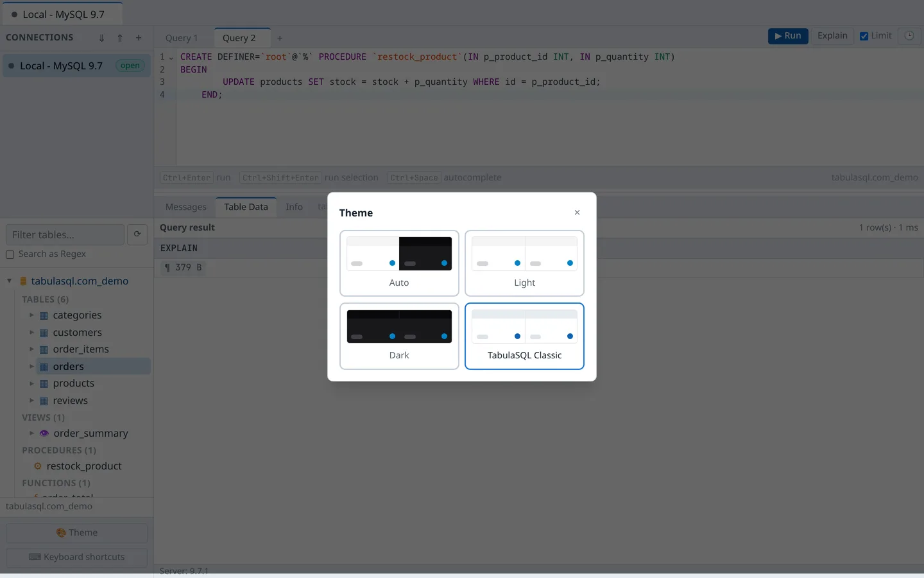This screenshot has height=578, width=924.
Task: Select the order_summary view name
Action: [x=90, y=433]
